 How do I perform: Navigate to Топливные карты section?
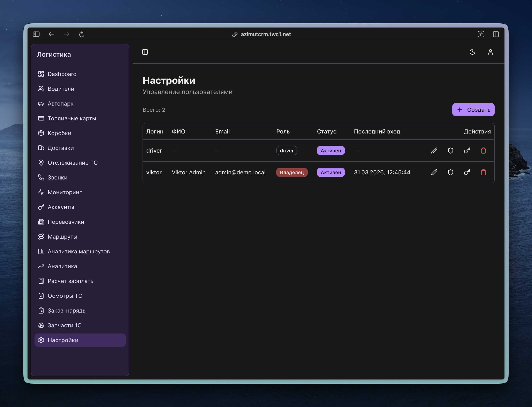[72, 118]
